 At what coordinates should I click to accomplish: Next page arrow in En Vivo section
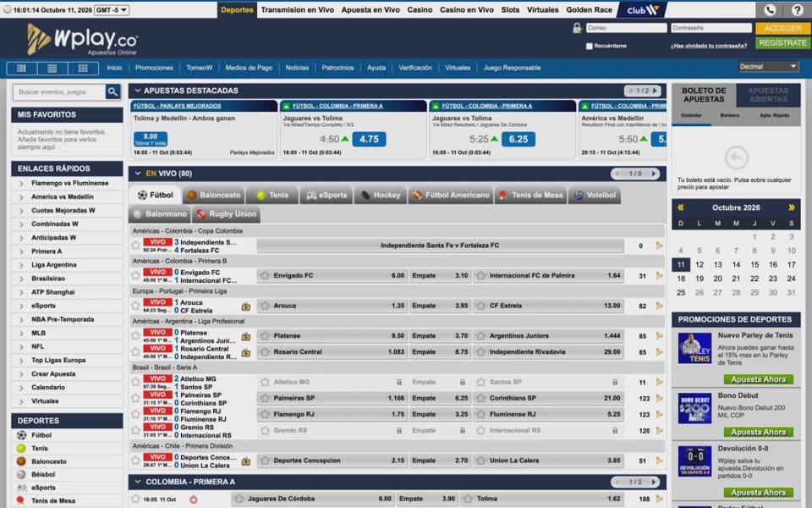[x=654, y=174]
